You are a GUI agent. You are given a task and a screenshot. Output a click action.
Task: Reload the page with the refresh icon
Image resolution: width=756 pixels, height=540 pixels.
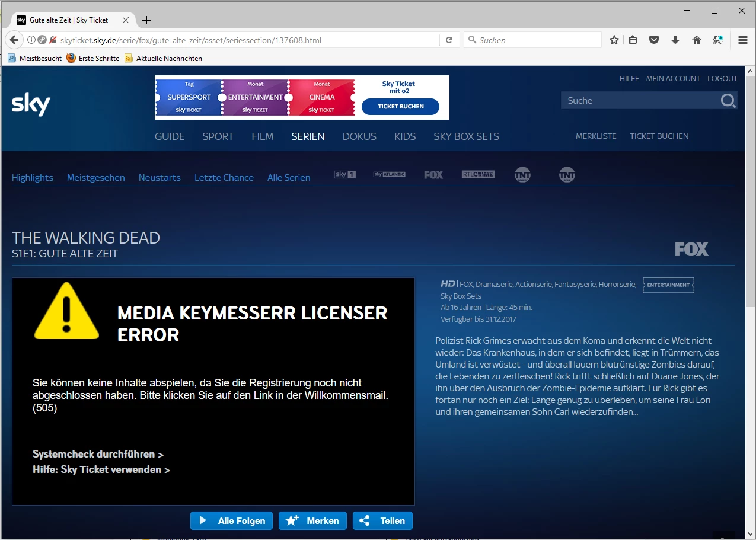449,40
